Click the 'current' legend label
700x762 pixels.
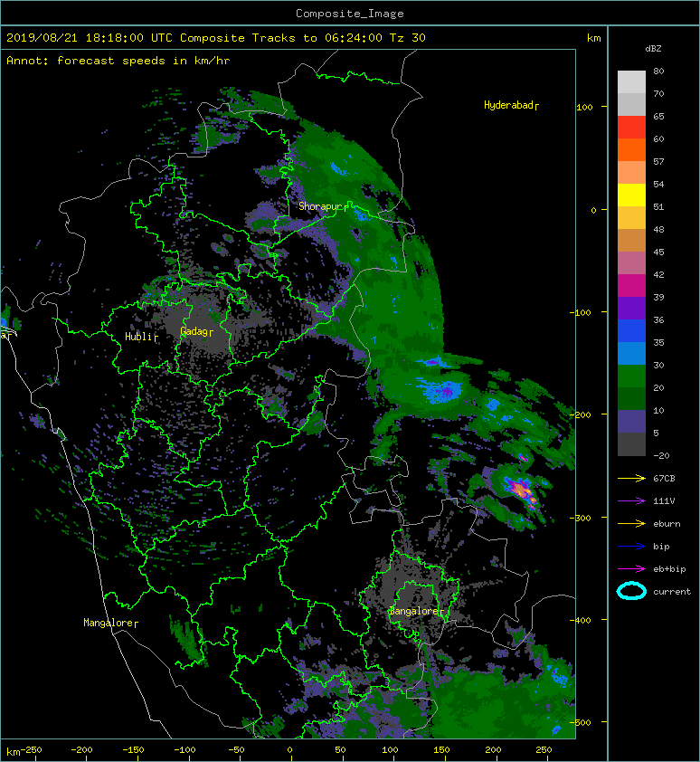pyautogui.click(x=672, y=592)
